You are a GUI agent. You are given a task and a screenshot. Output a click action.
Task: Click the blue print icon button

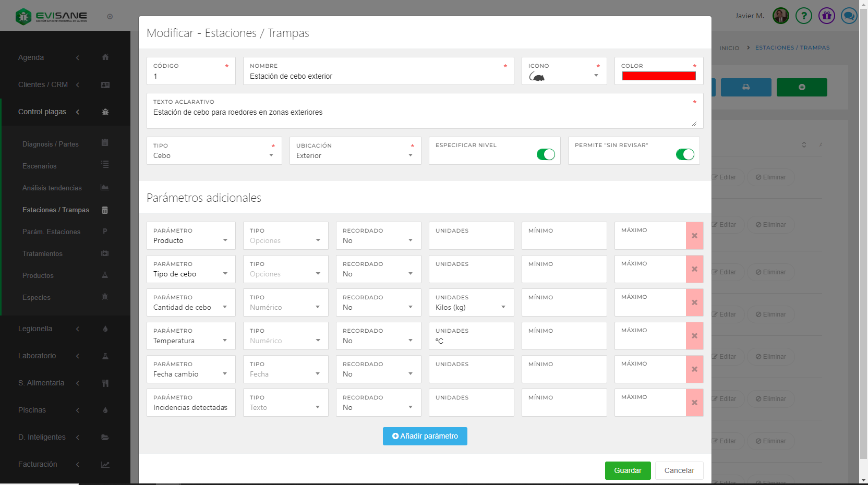[x=746, y=87]
